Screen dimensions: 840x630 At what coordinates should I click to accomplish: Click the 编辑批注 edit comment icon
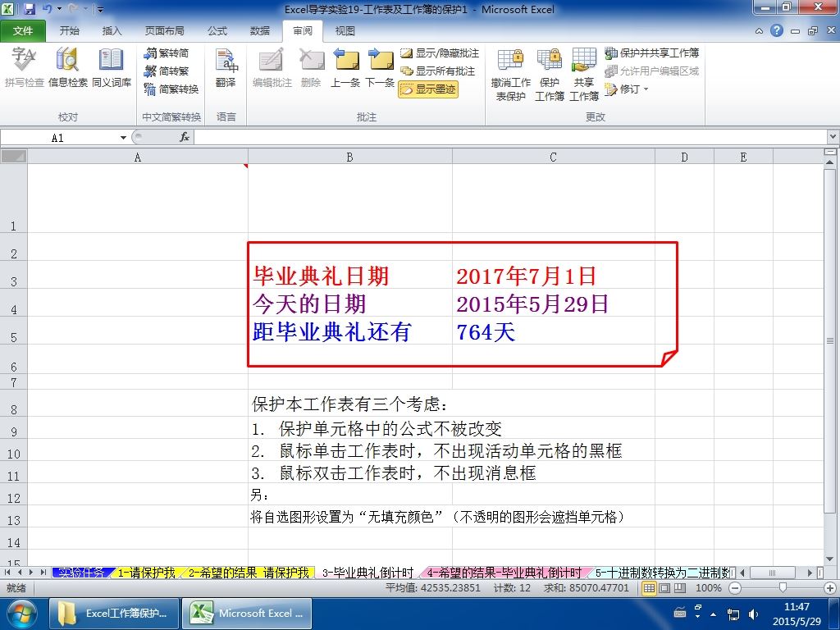272,68
